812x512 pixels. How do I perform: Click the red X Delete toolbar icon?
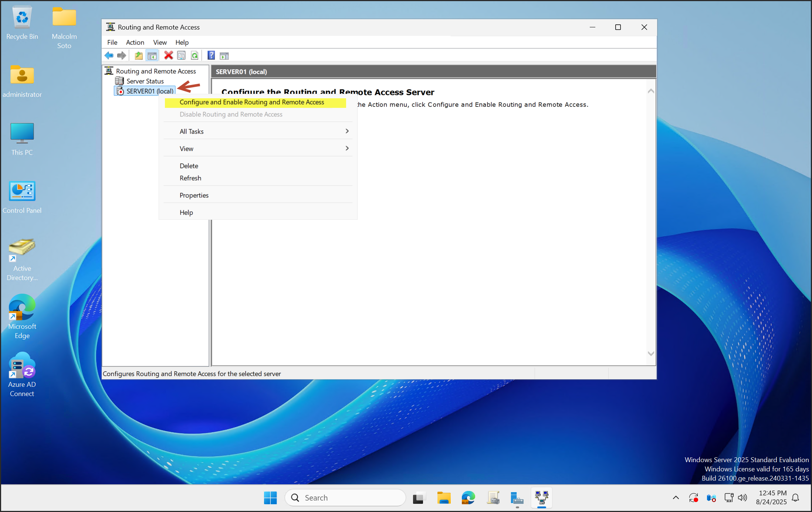point(169,55)
